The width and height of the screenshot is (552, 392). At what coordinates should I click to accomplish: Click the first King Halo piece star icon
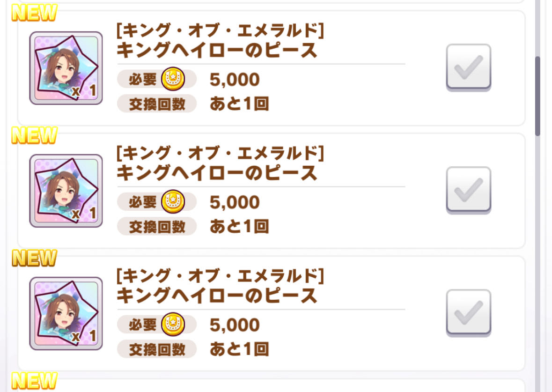tap(66, 68)
